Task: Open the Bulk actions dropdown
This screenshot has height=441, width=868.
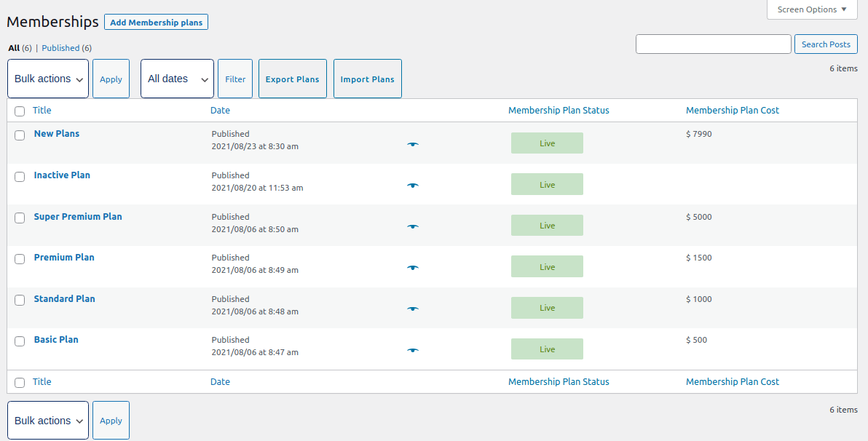Action: 47,78
